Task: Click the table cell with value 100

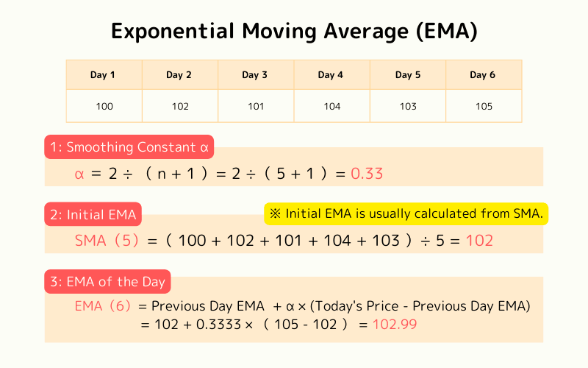Action: (104, 106)
